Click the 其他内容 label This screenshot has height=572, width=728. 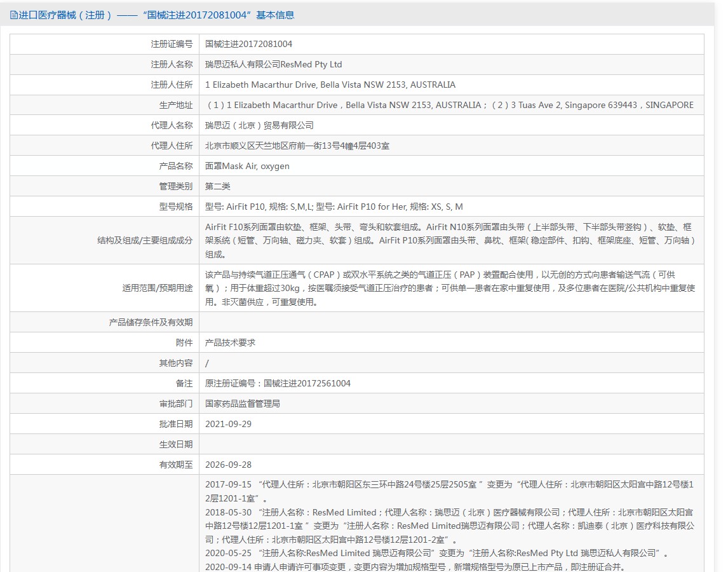pos(175,363)
